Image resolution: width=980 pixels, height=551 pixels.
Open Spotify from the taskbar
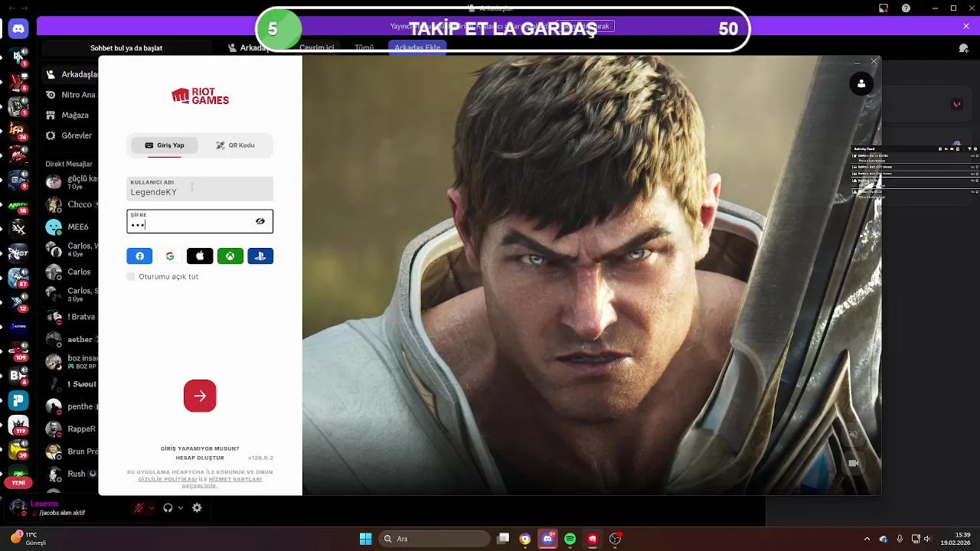(x=570, y=539)
